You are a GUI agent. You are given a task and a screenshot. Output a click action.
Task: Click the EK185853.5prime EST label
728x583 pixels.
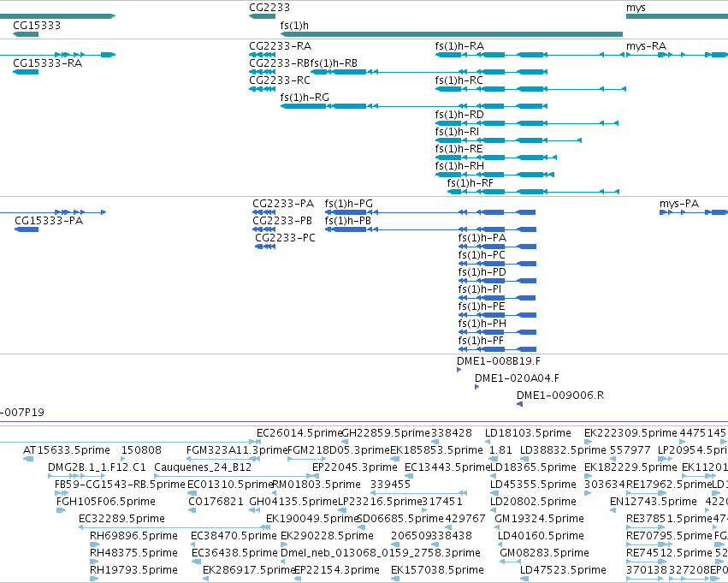pos(436,450)
